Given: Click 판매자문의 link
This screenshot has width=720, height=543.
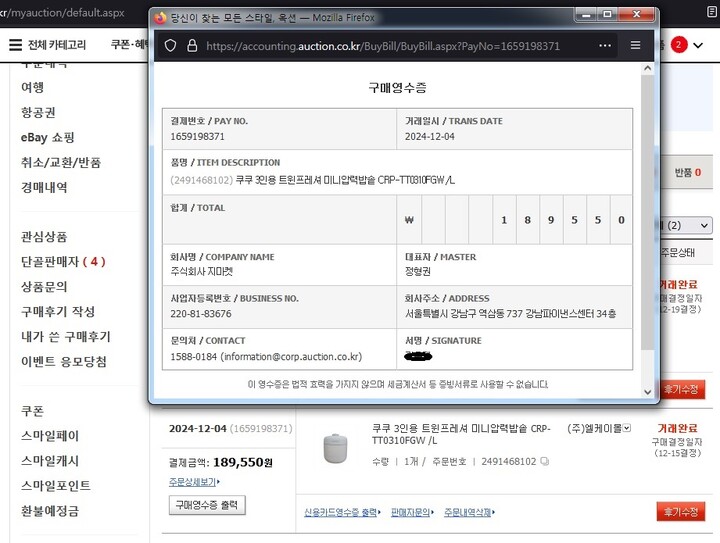Looking at the screenshot, I should click(412, 512).
